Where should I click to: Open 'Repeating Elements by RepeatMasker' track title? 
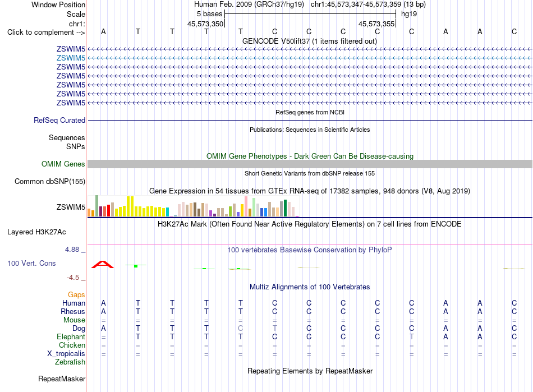coord(310,371)
